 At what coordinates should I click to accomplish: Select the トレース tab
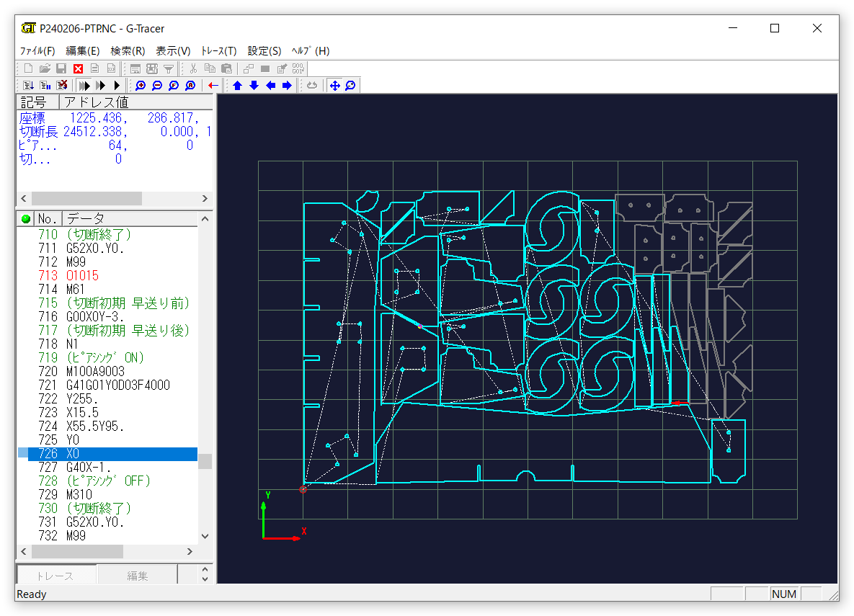(55, 576)
